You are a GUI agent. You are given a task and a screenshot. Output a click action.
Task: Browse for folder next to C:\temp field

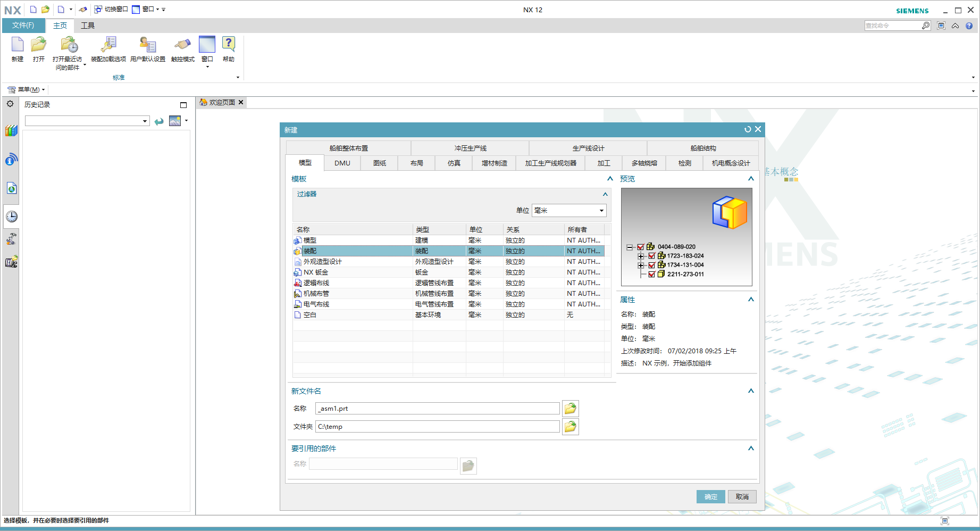[x=571, y=426]
